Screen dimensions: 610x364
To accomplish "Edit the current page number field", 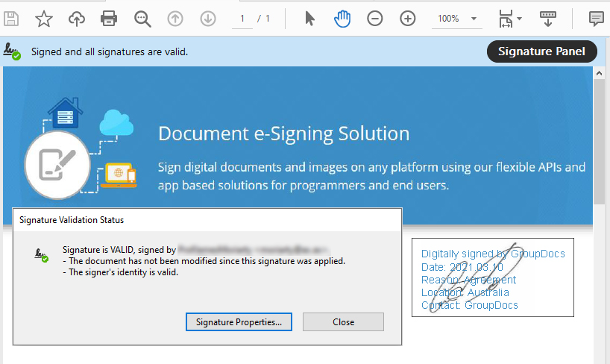I will 242,19.
